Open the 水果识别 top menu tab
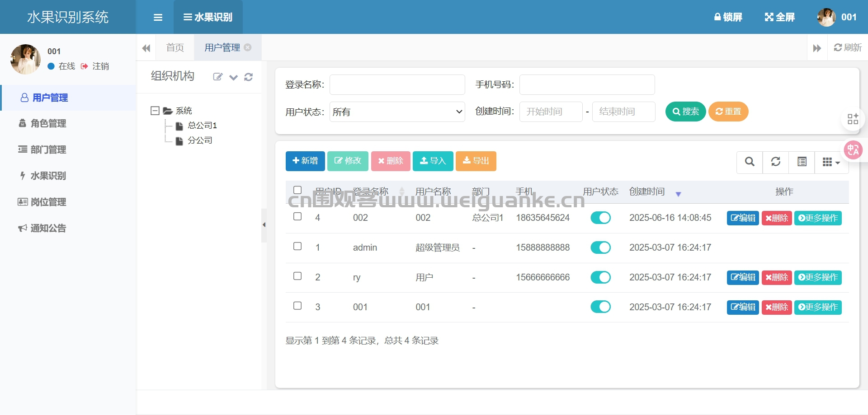This screenshot has height=415, width=868. (x=208, y=17)
